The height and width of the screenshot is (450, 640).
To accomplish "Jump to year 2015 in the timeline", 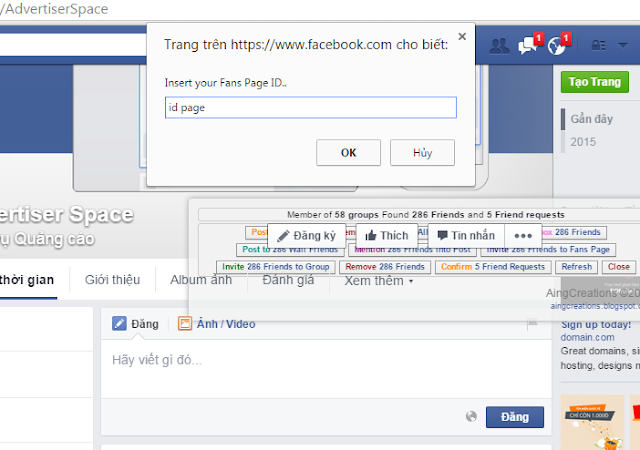I will 583,142.
